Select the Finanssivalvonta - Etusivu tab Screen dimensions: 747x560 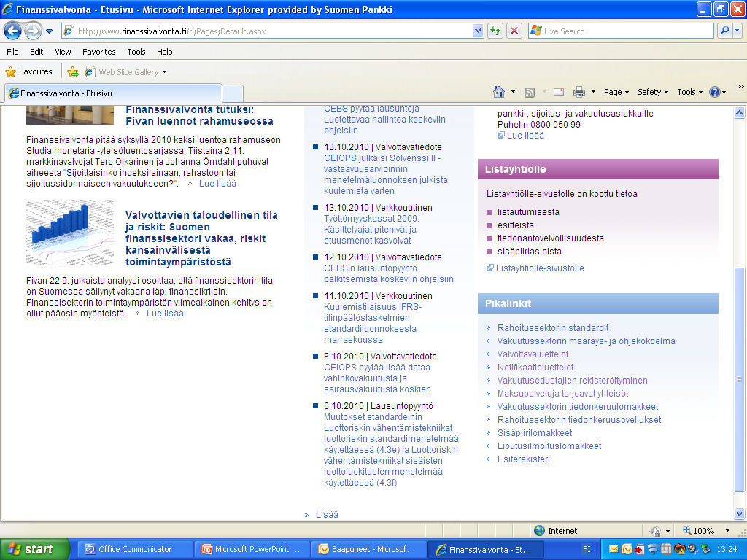[x=113, y=93]
